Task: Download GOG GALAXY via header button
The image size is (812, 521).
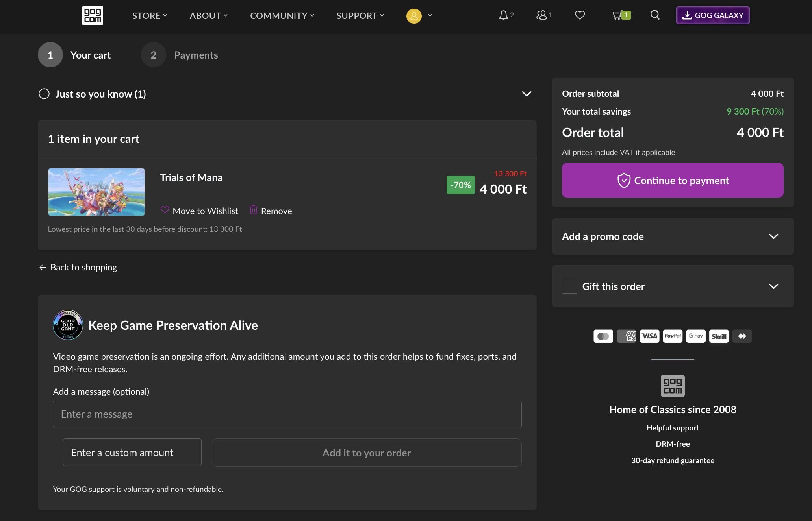Action: point(713,15)
